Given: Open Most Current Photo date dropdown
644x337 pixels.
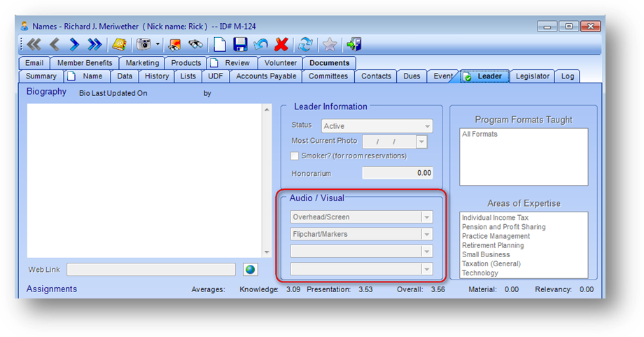Looking at the screenshot, I should click(x=421, y=142).
